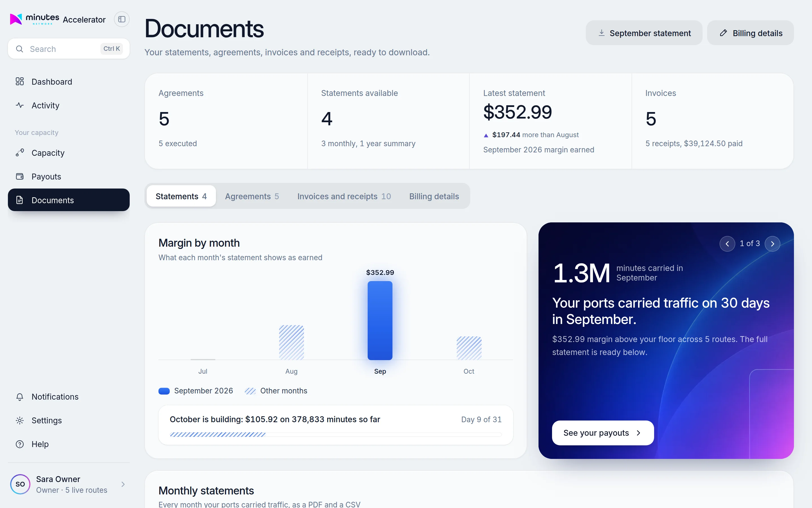The image size is (812, 508).
Task: Click the "1 of 3" slide counter
Action: (x=750, y=243)
